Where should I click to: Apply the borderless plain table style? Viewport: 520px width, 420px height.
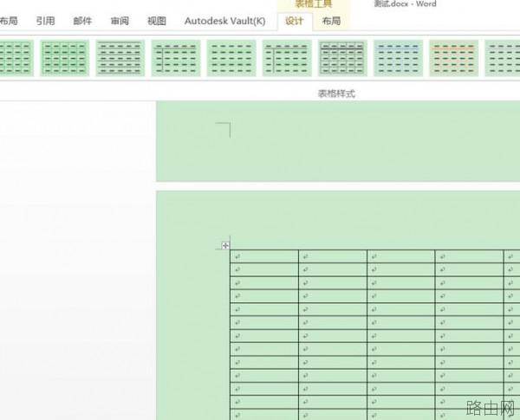pyautogui.click(x=231, y=58)
